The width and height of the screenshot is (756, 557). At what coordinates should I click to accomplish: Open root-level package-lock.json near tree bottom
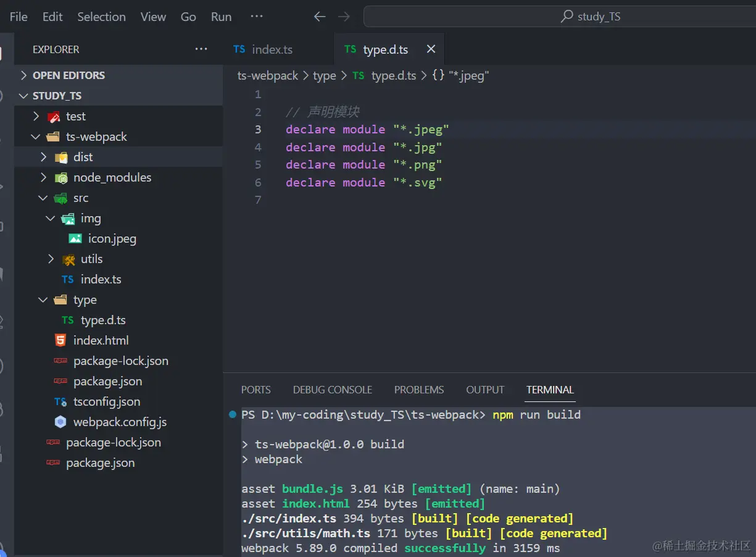click(x=114, y=443)
